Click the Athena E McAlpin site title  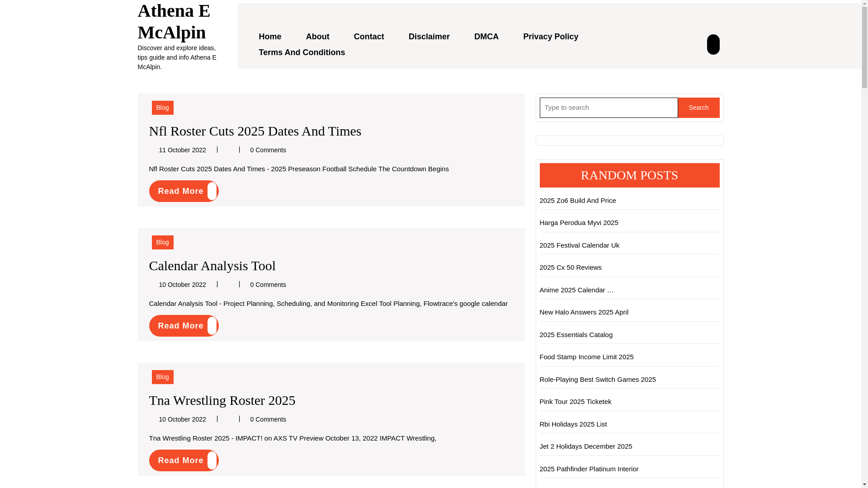[x=174, y=21]
